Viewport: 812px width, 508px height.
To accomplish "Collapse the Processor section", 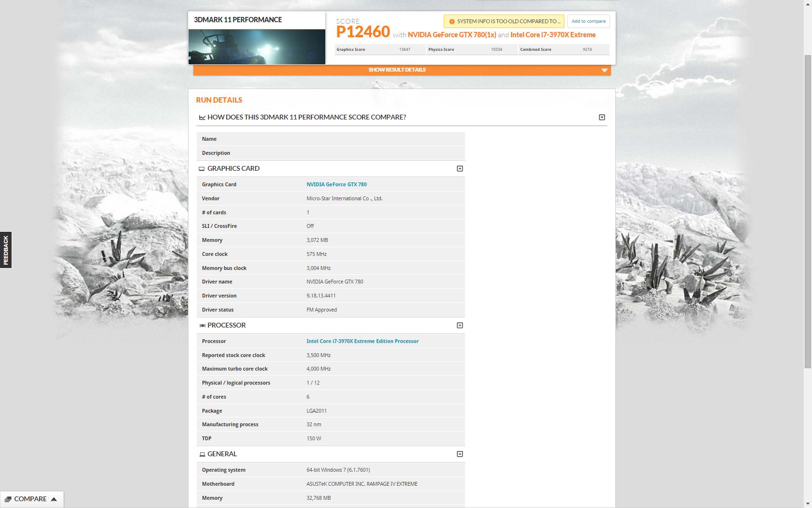I will (460, 326).
